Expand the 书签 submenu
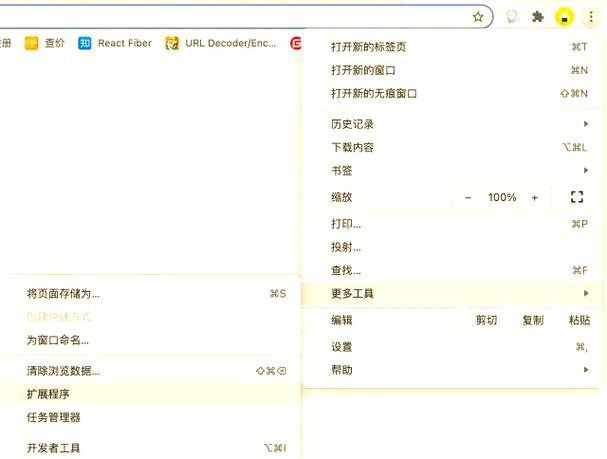This screenshot has width=607, height=459. 452,171
